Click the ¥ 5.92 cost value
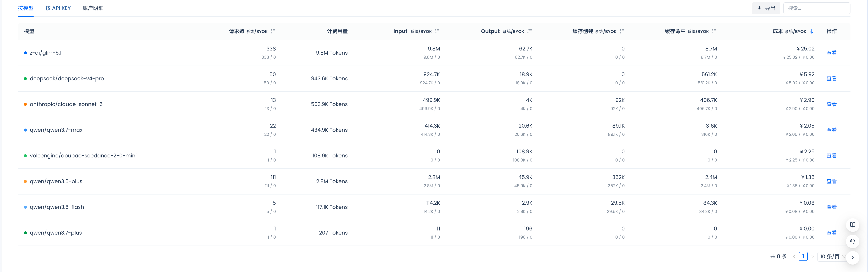This screenshot has height=272, width=868. (x=807, y=74)
